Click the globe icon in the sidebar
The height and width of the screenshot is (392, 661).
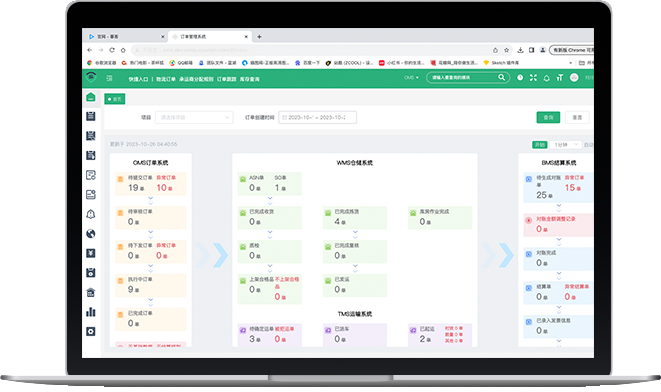point(91,234)
